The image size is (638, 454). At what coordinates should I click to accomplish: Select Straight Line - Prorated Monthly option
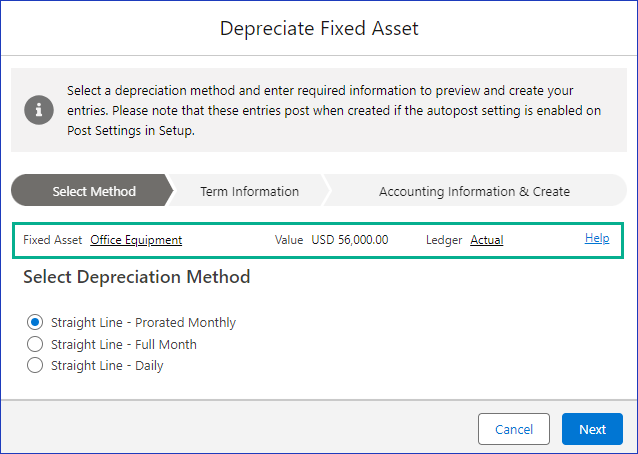pyautogui.click(x=35, y=322)
